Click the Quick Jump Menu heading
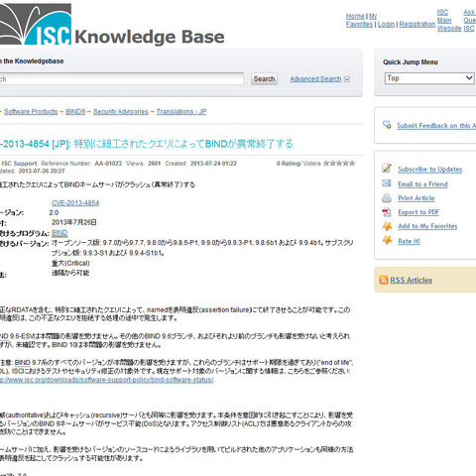 pos(411,62)
